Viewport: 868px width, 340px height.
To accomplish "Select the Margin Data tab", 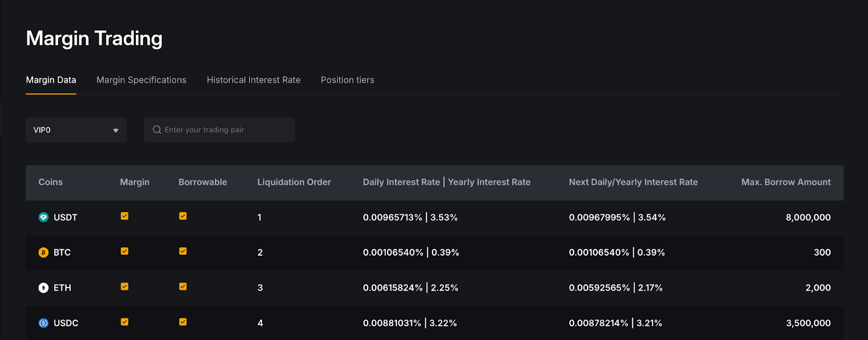I will click(x=51, y=80).
